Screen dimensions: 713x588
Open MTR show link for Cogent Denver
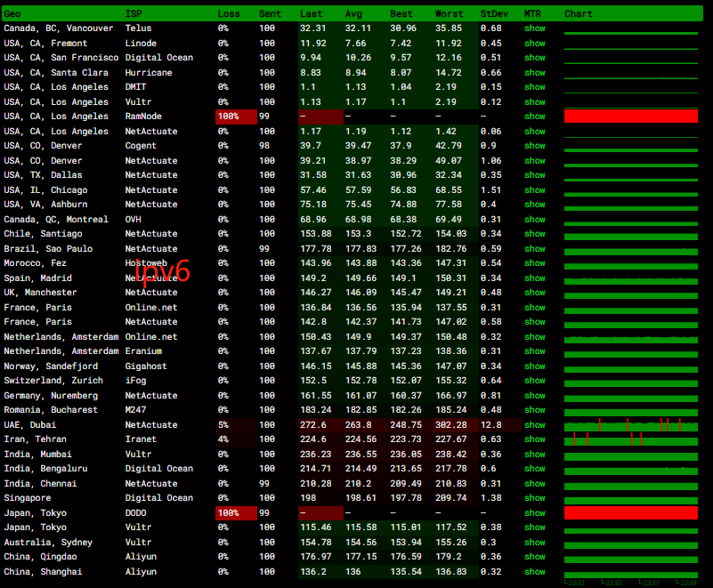[534, 145]
